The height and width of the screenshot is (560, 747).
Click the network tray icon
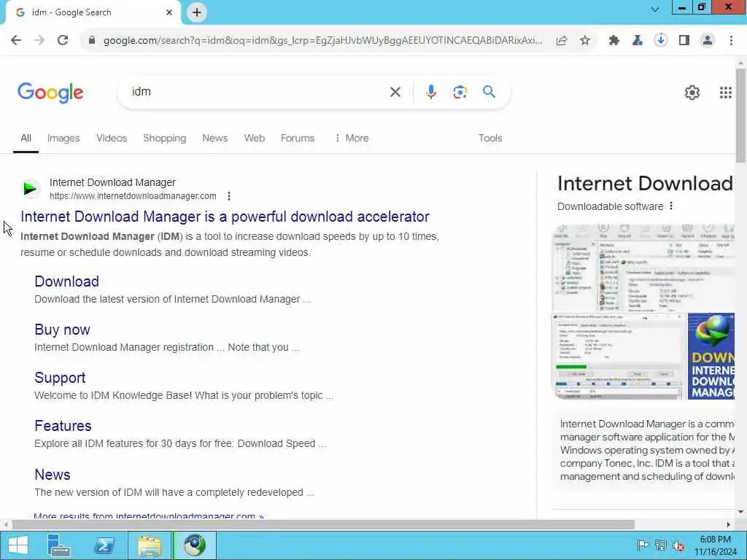coord(660,545)
